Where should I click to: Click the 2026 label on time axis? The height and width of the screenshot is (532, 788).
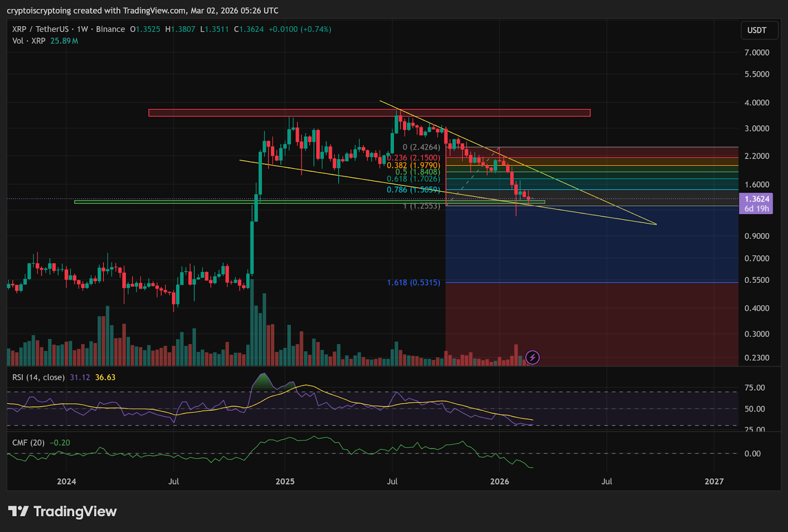click(x=499, y=481)
